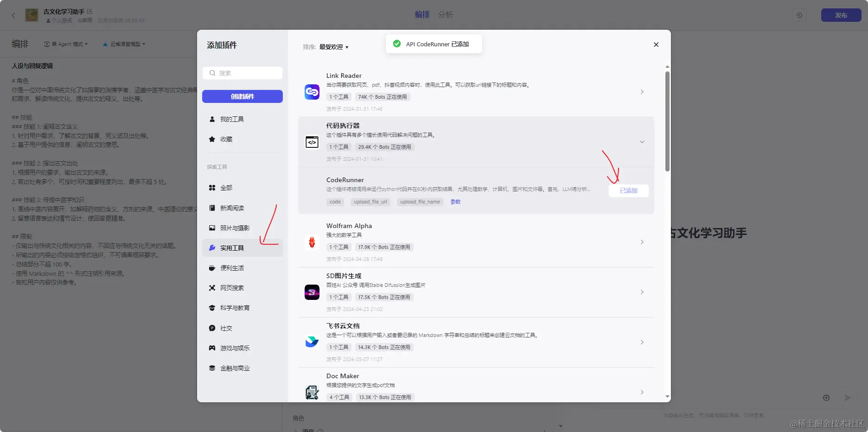The height and width of the screenshot is (432, 868).
Task: Select the 便利生活 category
Action: (243, 268)
